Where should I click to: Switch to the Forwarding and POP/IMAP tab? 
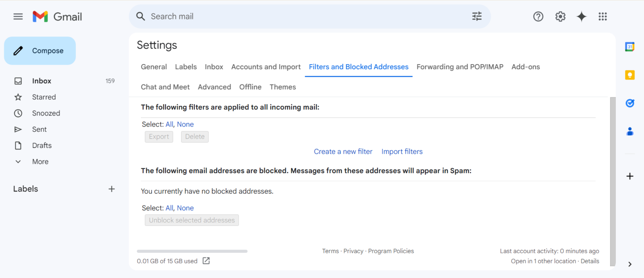point(460,67)
